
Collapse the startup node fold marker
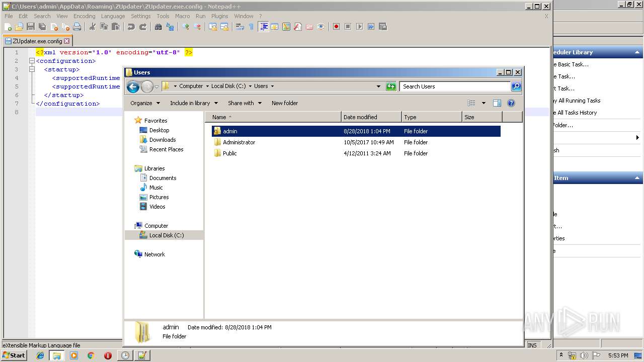point(32,69)
